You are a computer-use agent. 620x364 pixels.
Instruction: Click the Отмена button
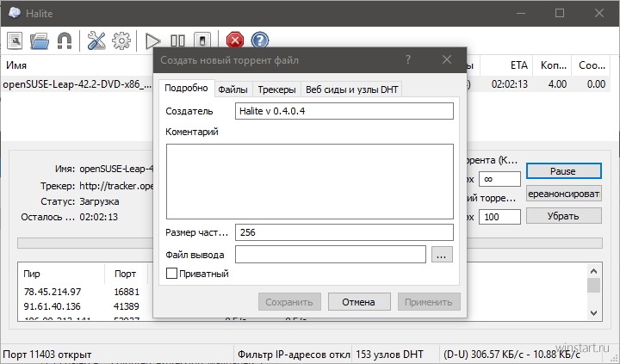point(359,302)
